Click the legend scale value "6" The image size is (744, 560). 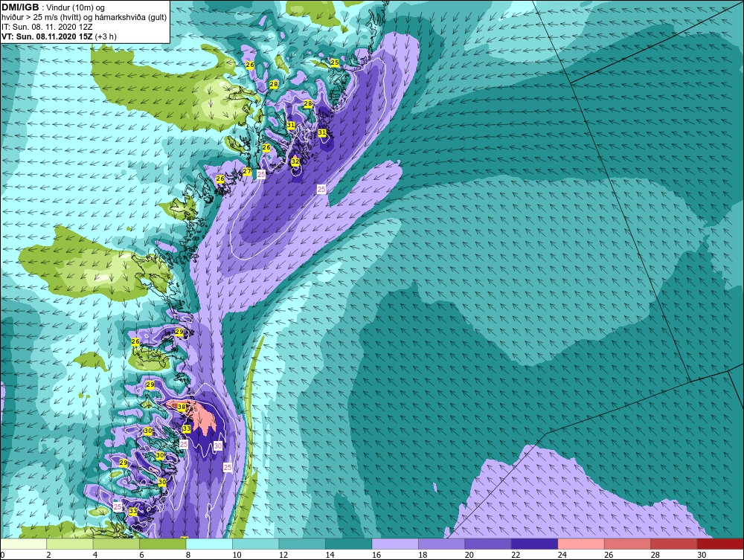[142, 555]
